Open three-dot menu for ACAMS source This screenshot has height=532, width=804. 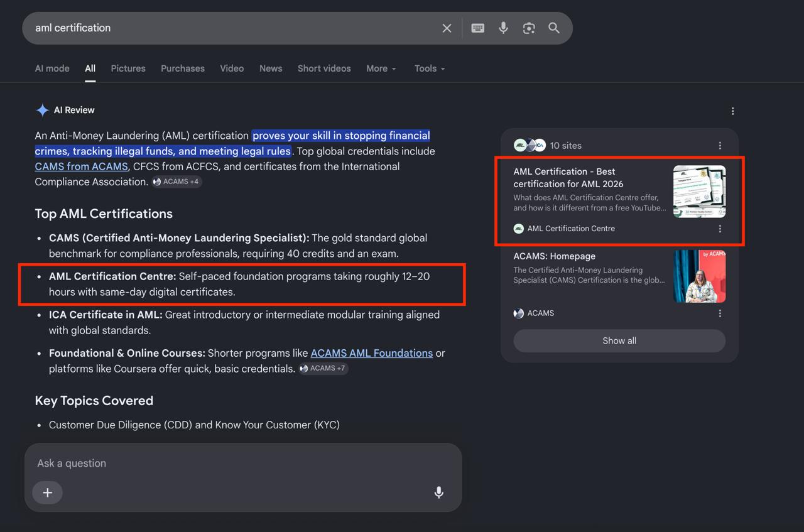click(x=720, y=313)
